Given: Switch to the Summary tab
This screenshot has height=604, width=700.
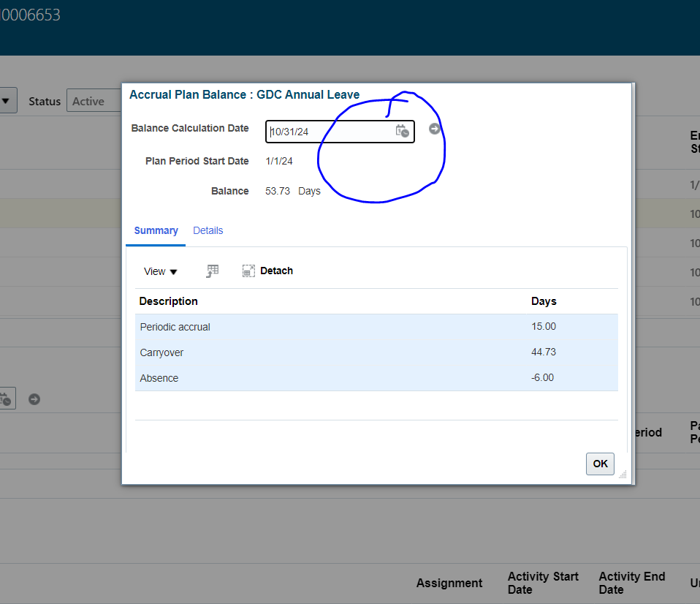Looking at the screenshot, I should tap(156, 230).
